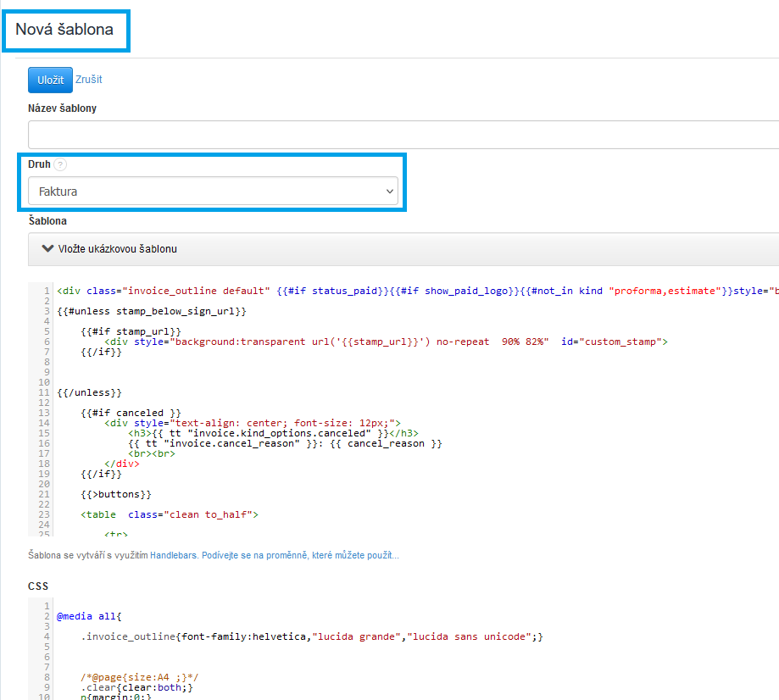Image resolution: width=779 pixels, height=700 pixels.
Task: Click the Uložit save button
Action: point(50,80)
